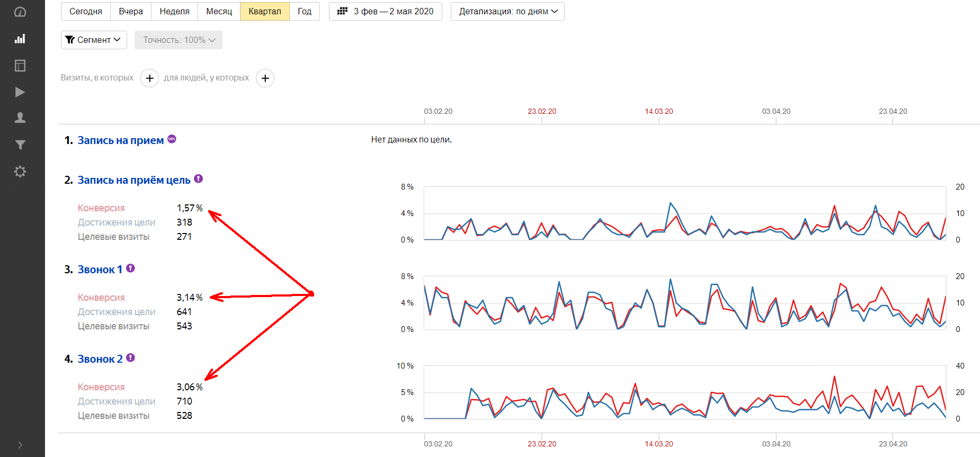Add a visit condition with plus button
Image resolution: width=980 pixels, height=457 pixels.
(150, 78)
